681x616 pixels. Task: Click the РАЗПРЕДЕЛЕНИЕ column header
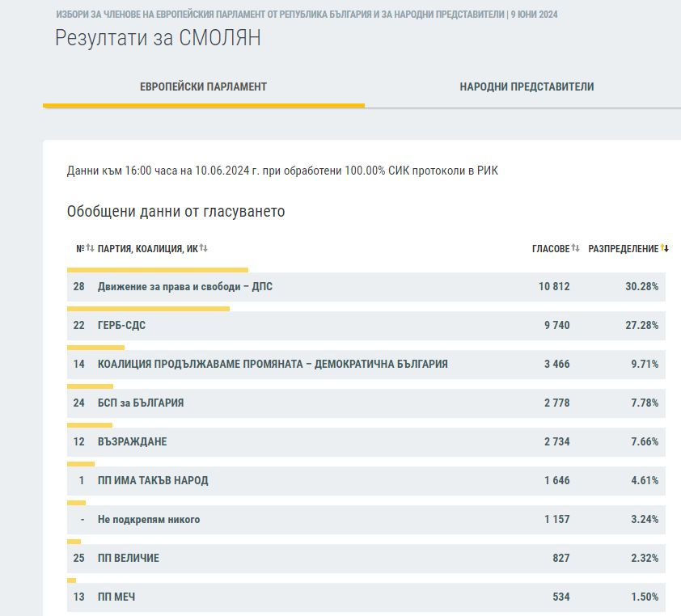point(624,249)
